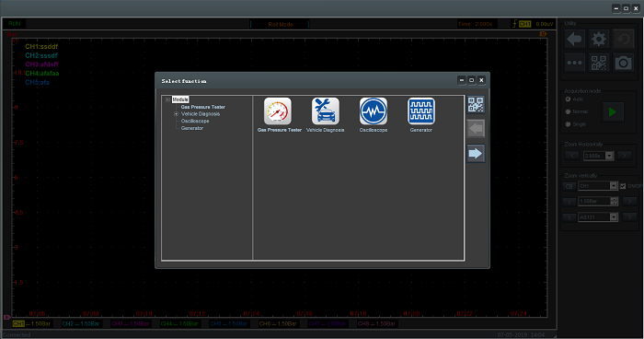Select Oscilloscope in the module tree

195,121
